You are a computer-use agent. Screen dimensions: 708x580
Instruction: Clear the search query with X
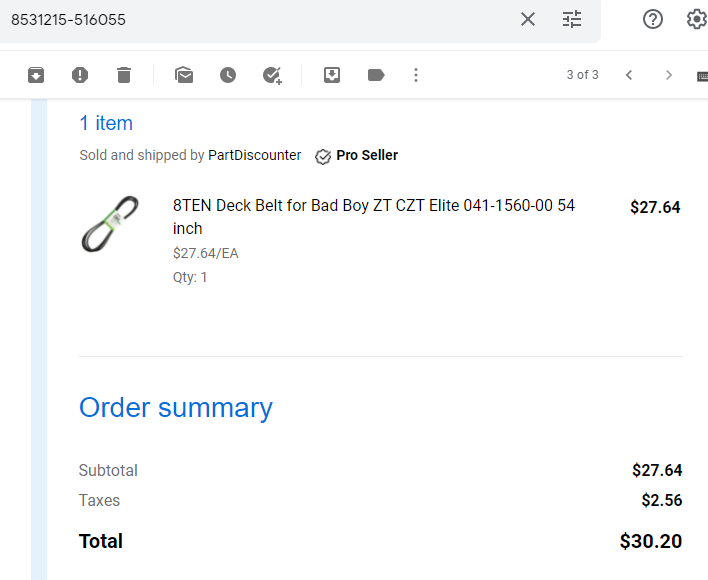point(528,19)
